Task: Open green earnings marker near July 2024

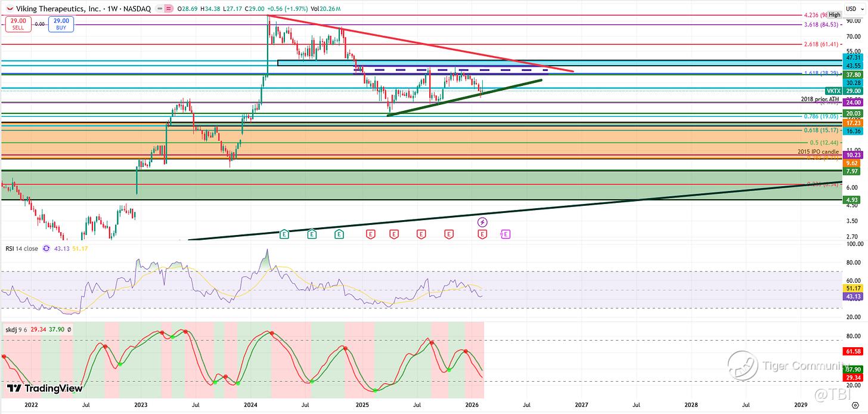Action: tap(312, 234)
